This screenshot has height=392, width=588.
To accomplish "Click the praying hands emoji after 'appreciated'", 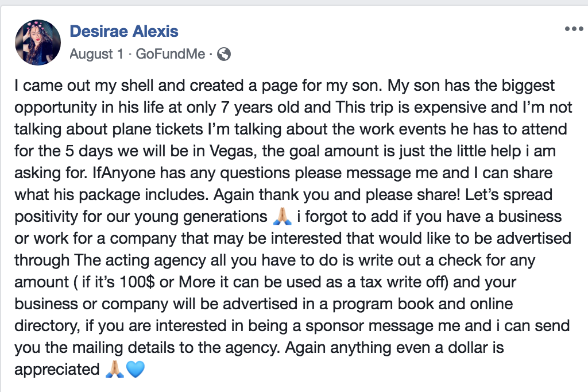I will [115, 370].
